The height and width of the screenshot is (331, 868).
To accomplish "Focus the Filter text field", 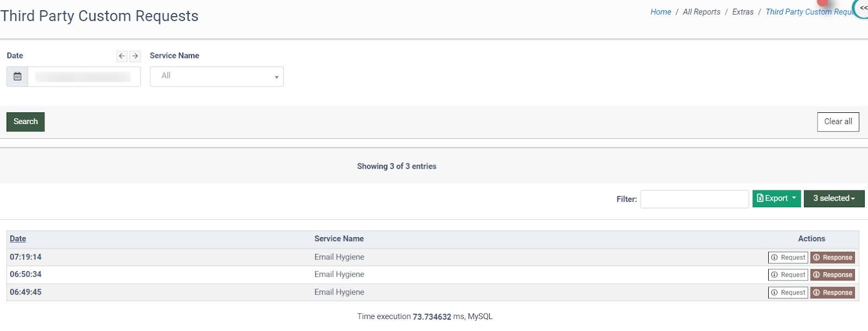I will (694, 199).
